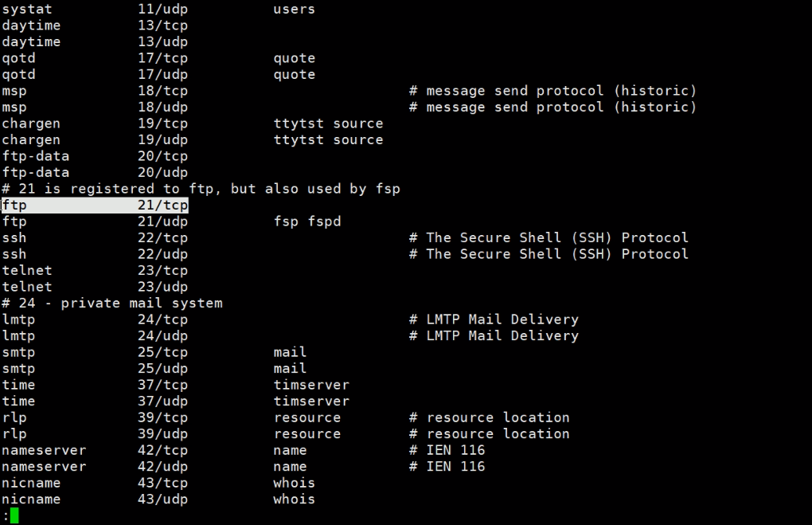The width and height of the screenshot is (812, 525).
Task: Click "telnet" on the 23/udp line
Action: pos(27,287)
